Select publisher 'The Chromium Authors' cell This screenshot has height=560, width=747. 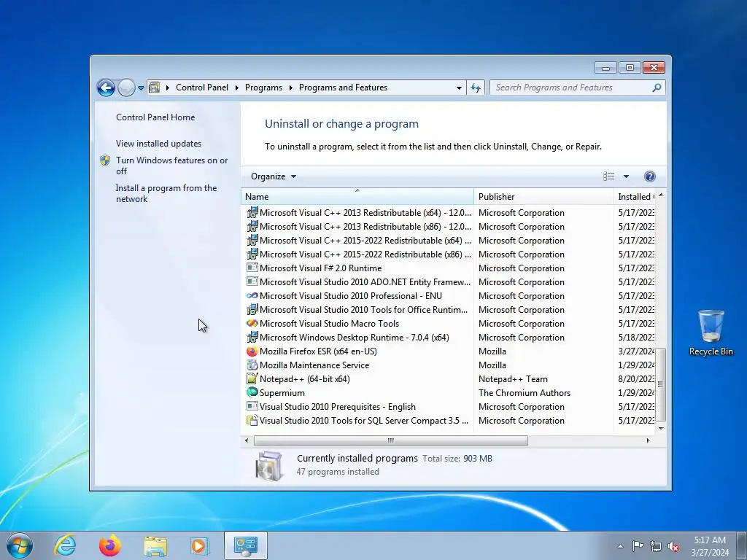(524, 393)
